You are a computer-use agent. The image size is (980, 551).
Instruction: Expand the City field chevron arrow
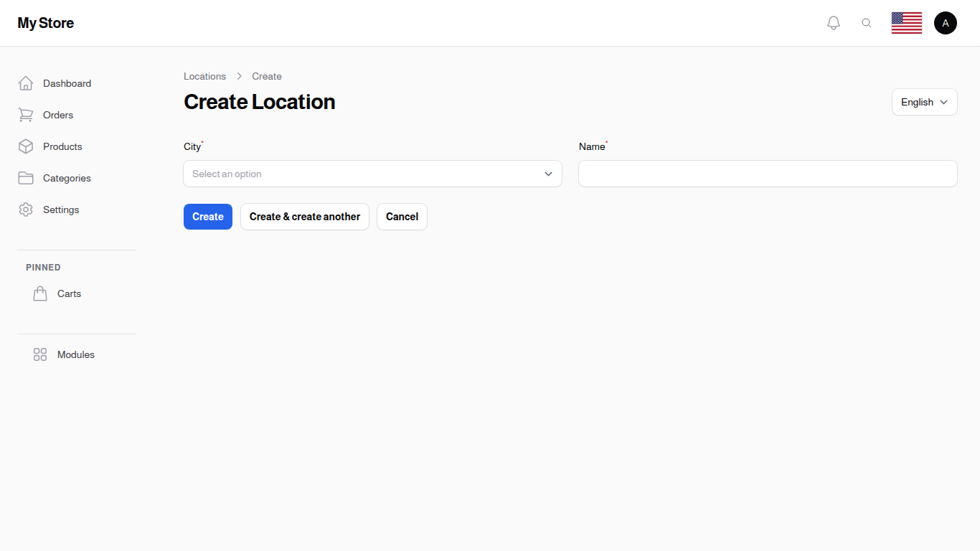(x=547, y=174)
